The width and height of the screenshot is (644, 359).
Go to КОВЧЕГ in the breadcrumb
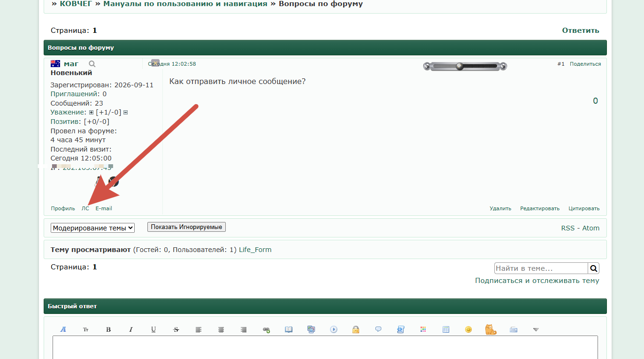(76, 4)
